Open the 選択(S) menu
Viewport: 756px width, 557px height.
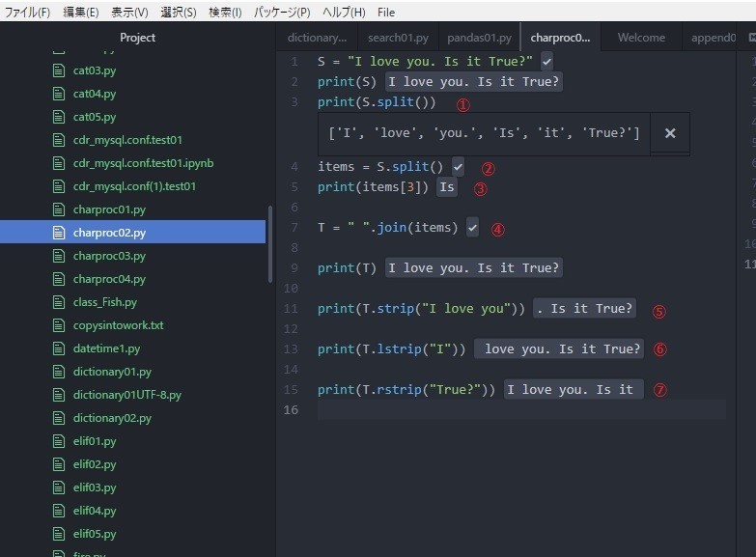(179, 12)
